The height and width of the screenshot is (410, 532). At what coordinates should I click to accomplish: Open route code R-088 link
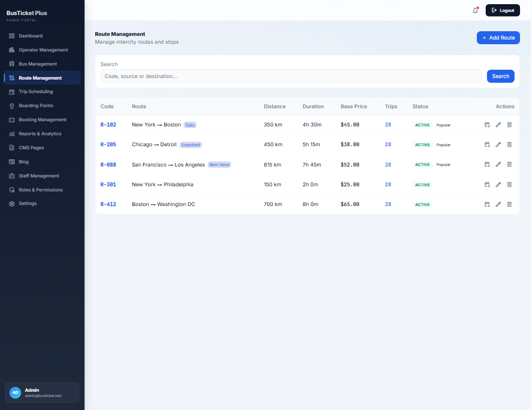[108, 164]
